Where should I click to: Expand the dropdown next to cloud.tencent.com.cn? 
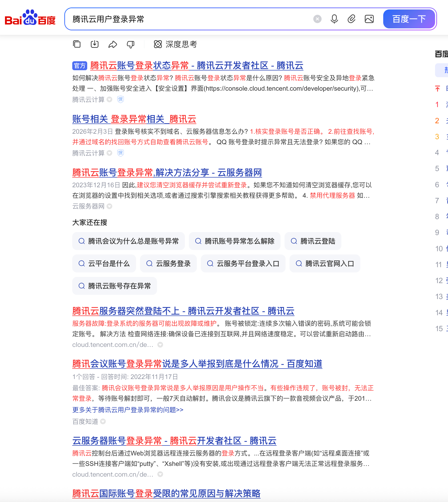[160, 345]
